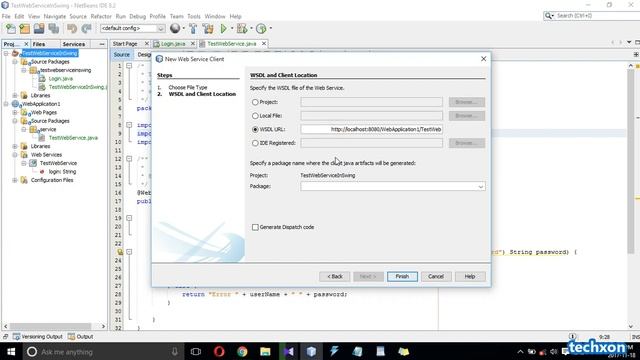
Task: Switch to the Services tab
Action: [73, 44]
